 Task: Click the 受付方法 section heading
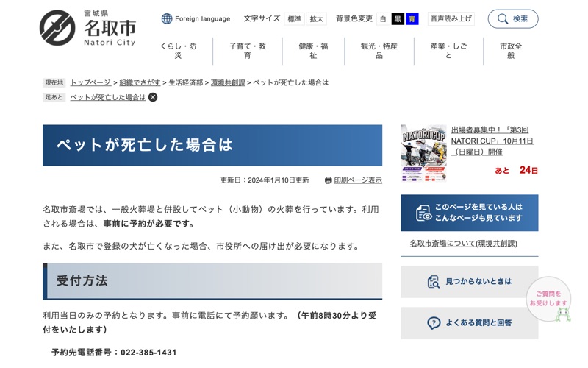click(212, 281)
